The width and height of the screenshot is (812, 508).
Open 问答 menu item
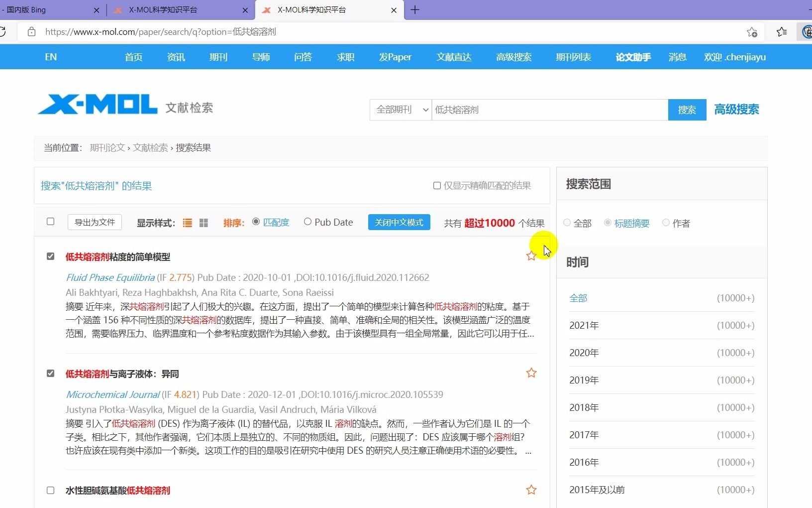303,57
